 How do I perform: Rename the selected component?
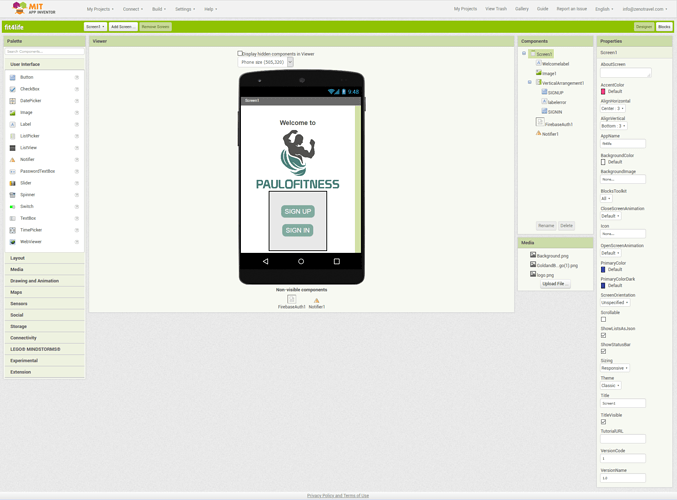pyautogui.click(x=546, y=225)
